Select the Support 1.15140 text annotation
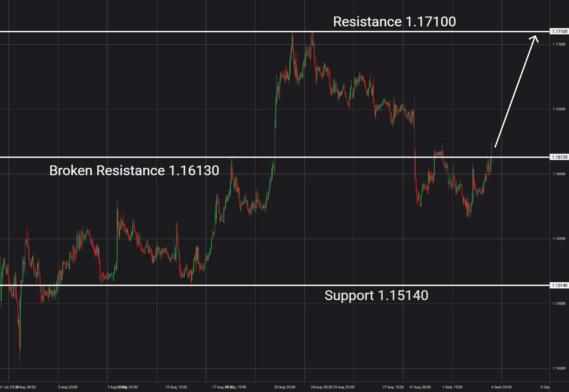This screenshot has height=392, width=569. 376,295
